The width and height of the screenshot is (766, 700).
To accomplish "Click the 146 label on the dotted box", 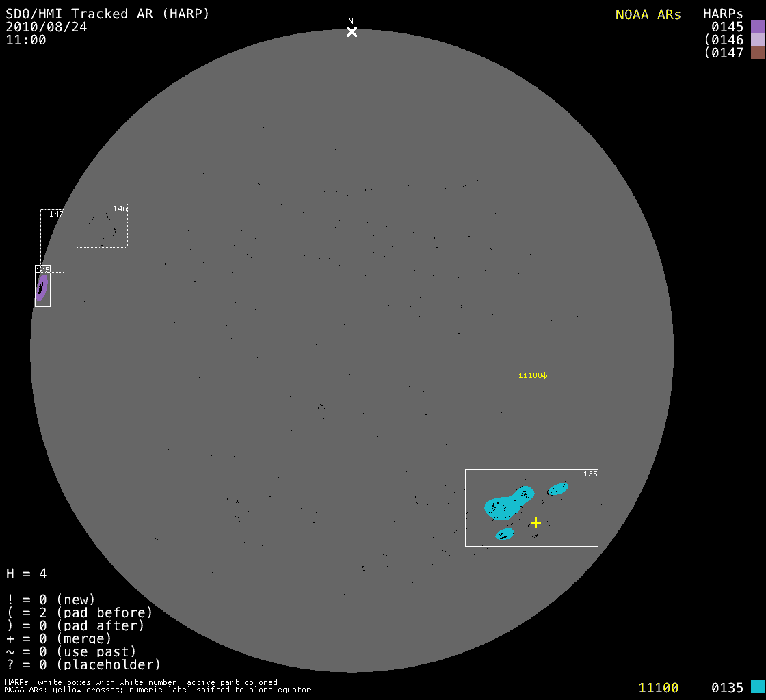I will (x=120, y=208).
